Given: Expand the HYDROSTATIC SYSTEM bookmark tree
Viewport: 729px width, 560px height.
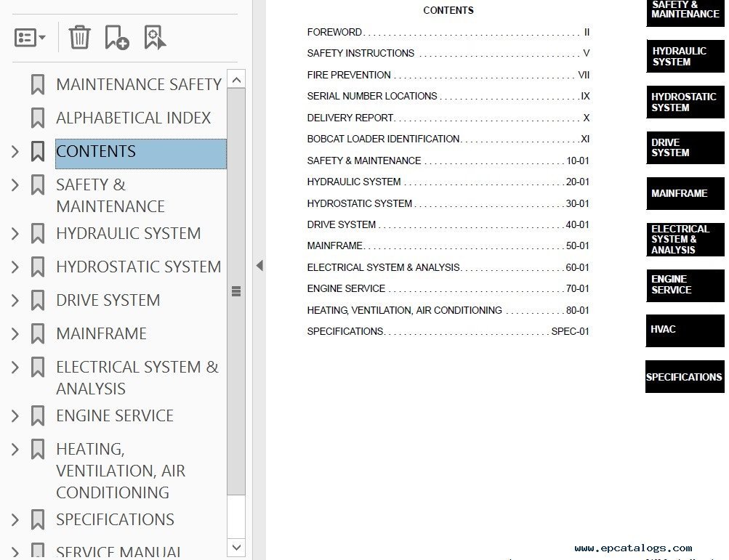Looking at the screenshot, I should tap(15, 267).
